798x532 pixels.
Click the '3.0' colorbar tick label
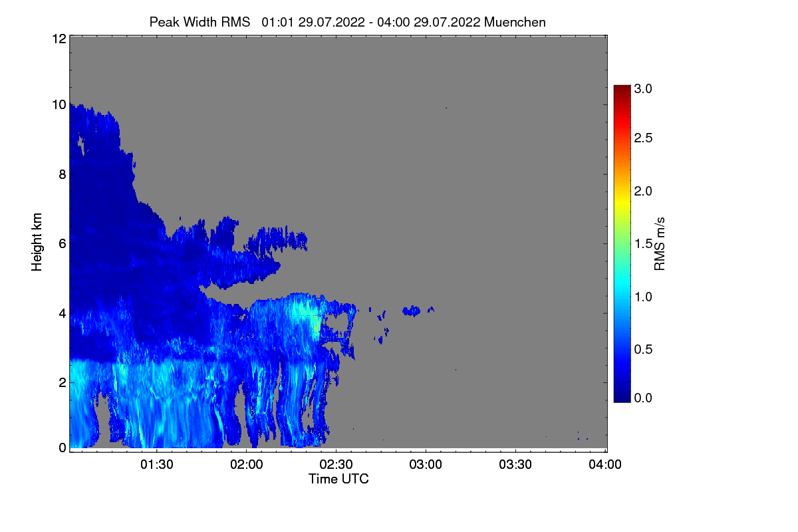[x=642, y=88]
